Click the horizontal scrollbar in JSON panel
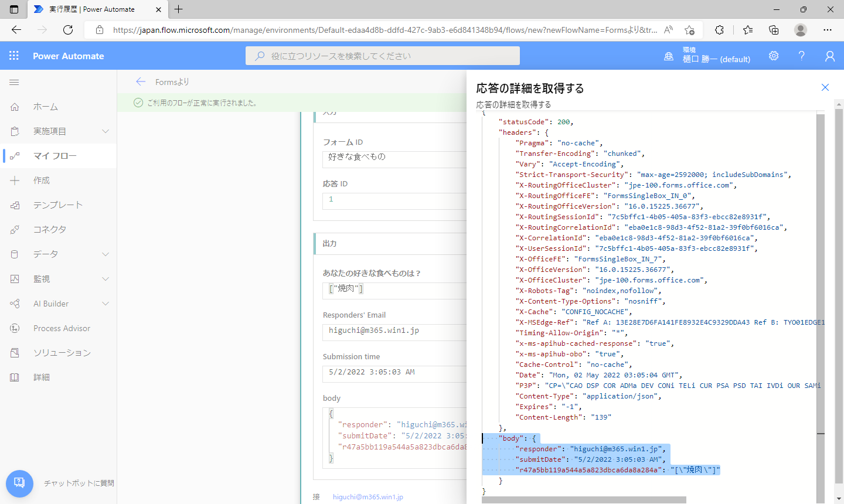This screenshot has height=504, width=844. coord(584,500)
